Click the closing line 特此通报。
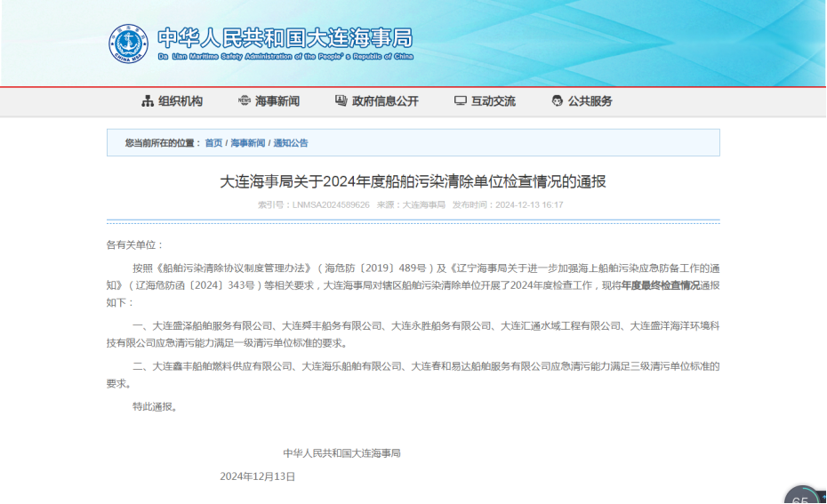Screen dimensions: 827x504 click(157, 407)
